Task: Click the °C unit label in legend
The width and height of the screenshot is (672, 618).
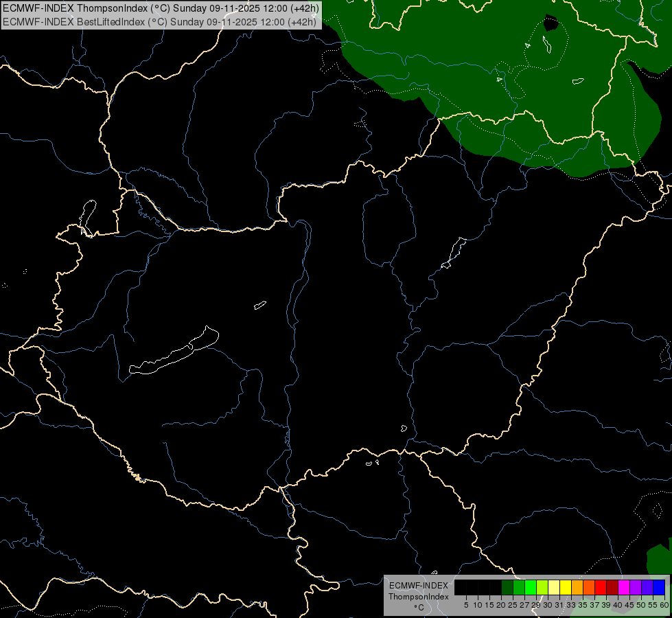Action: pos(419,608)
